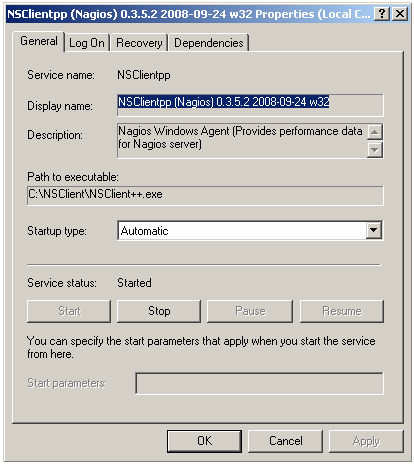Click description scroll down arrow
414x465 pixels.
[x=375, y=150]
